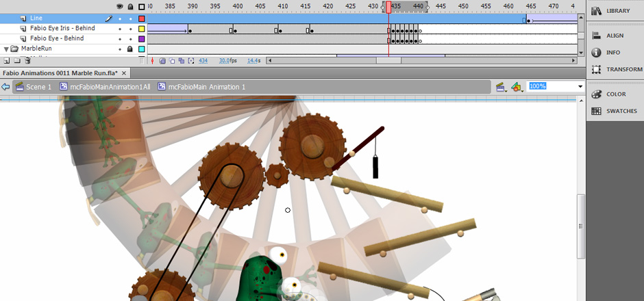644x301 pixels.
Task: Collapse the MarbleRun layer folder
Action: coord(6,49)
